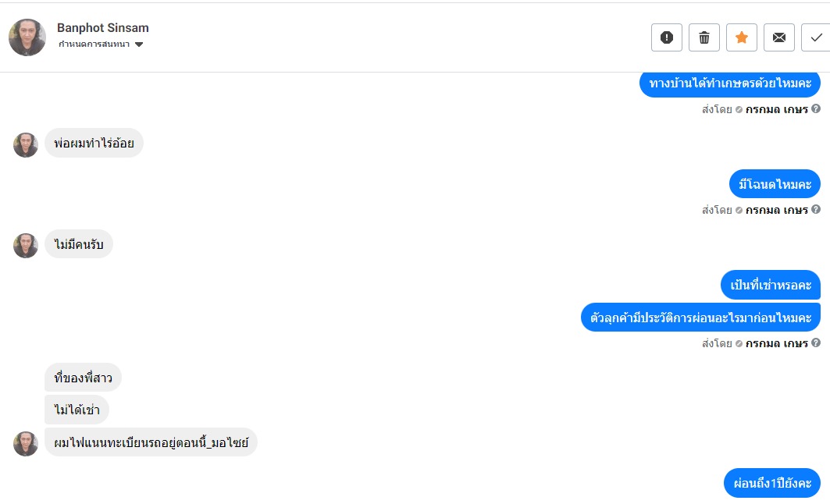Open Banphot Sinsam's name link in the header
830x504 pixels.
tap(102, 28)
